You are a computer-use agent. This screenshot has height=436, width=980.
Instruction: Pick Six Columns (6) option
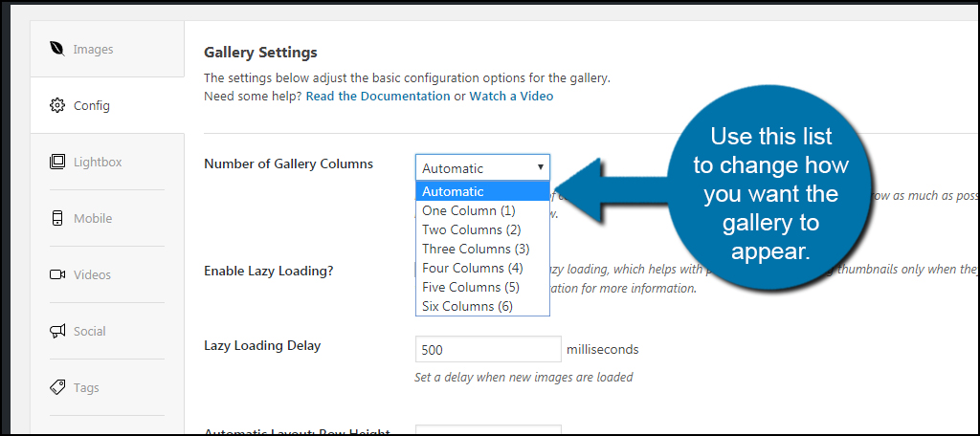click(x=482, y=306)
